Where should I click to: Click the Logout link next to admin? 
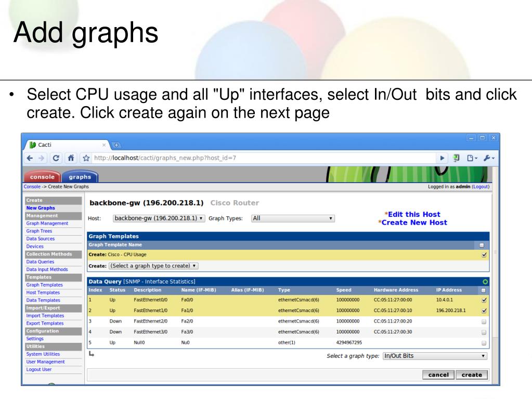[x=481, y=187]
